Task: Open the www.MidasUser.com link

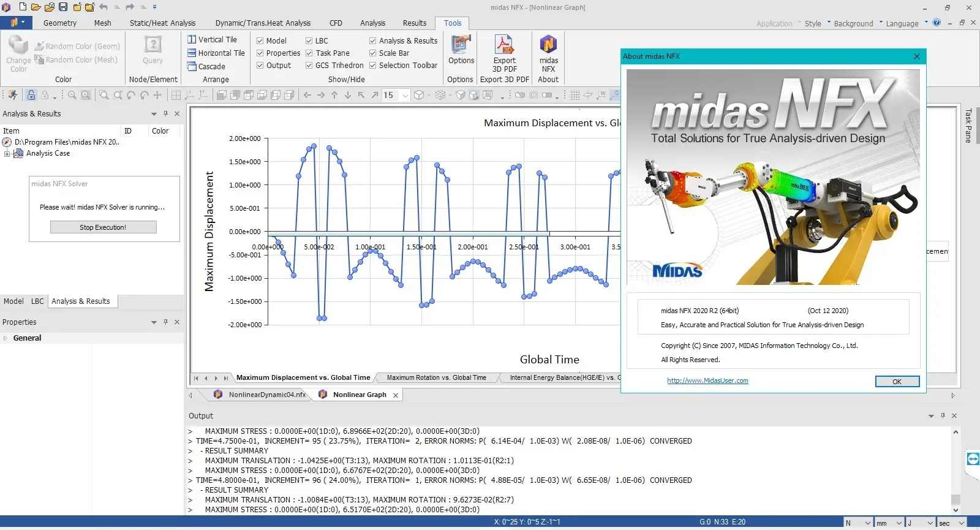Action: point(707,380)
